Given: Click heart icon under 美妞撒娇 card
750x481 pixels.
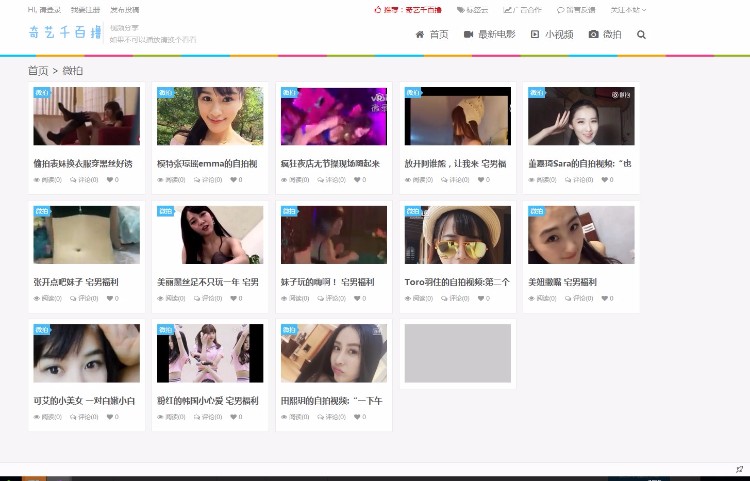Looking at the screenshot, I should click(x=605, y=298).
